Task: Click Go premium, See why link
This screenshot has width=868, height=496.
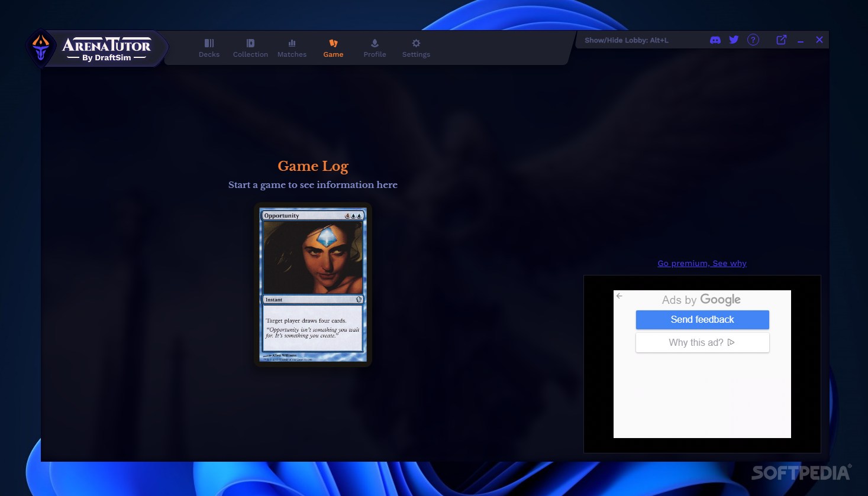Action: [702, 264]
